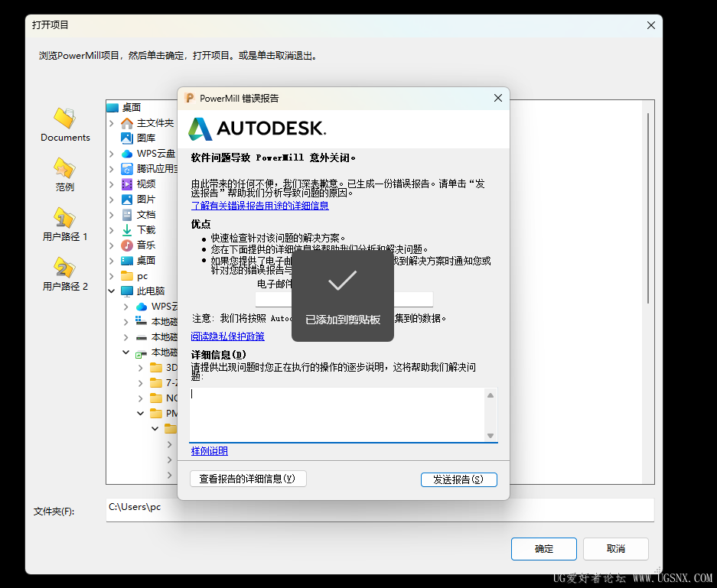Select the 文档 documents folder icon

tap(127, 215)
